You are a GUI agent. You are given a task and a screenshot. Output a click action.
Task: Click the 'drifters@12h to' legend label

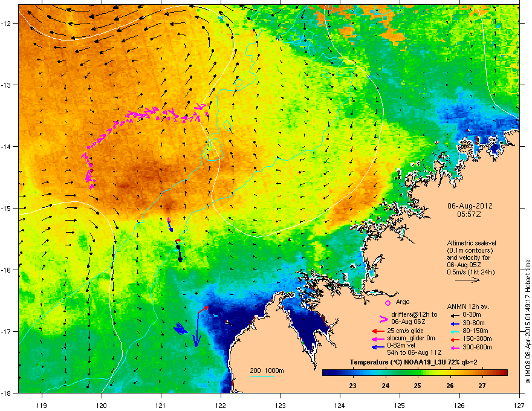click(x=414, y=315)
